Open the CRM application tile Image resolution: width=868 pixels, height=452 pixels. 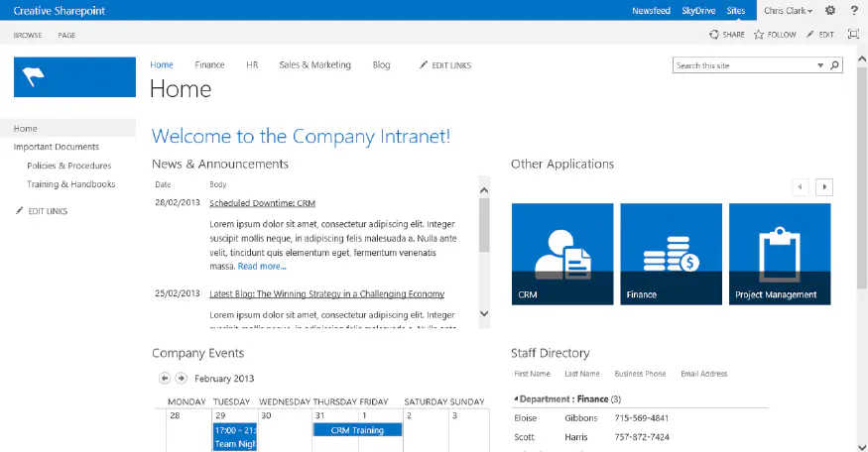tap(562, 254)
